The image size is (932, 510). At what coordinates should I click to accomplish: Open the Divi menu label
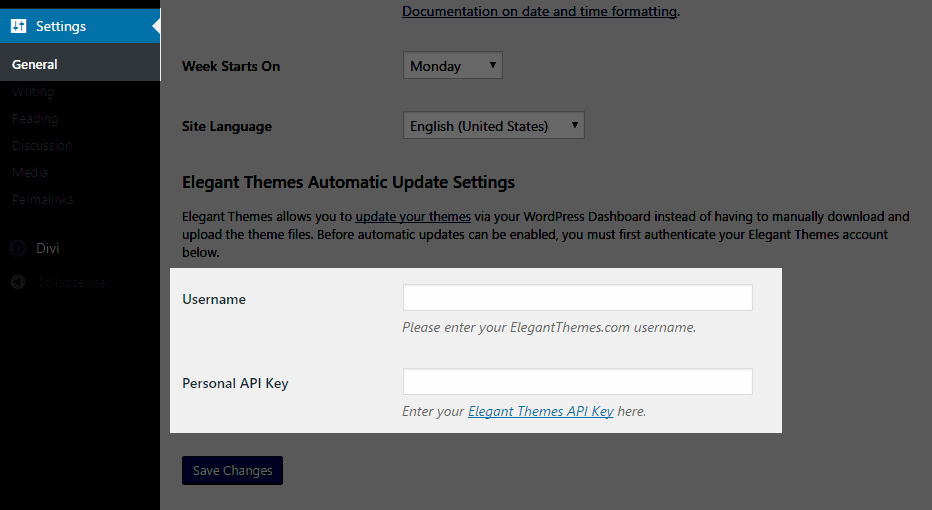[x=48, y=248]
